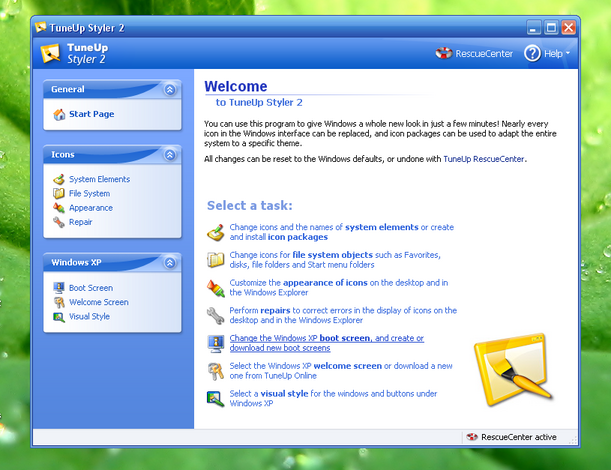This screenshot has width=611, height=470.
Task: Click the Repair wrench icon in sidebar
Action: pyautogui.click(x=59, y=222)
